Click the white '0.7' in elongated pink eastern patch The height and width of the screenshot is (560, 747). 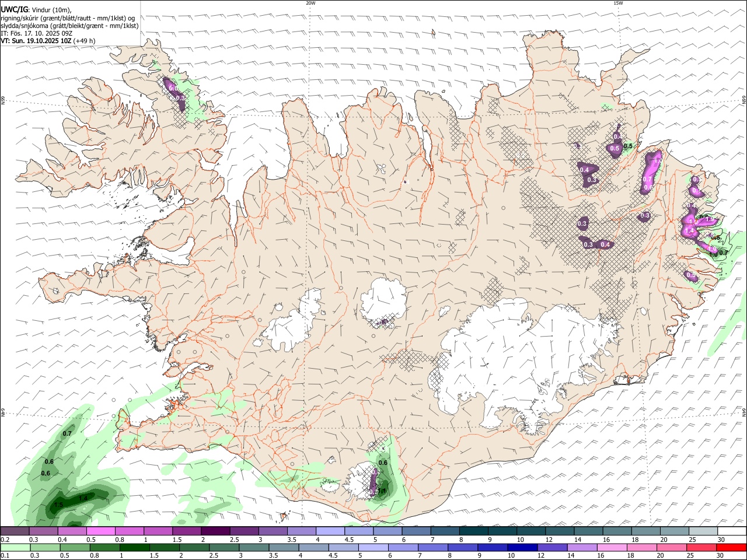pos(647,179)
